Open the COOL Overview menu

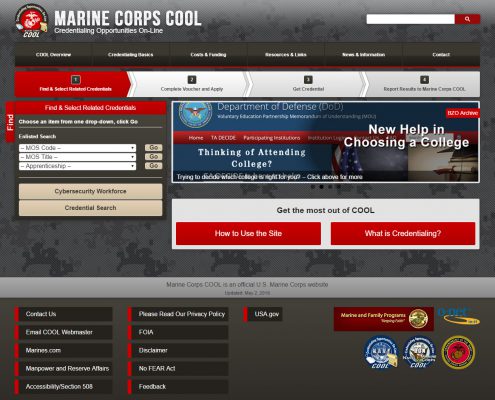[x=53, y=54]
